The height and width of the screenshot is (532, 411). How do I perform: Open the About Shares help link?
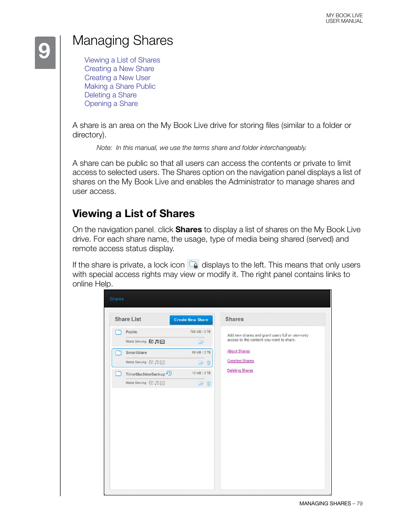click(239, 351)
